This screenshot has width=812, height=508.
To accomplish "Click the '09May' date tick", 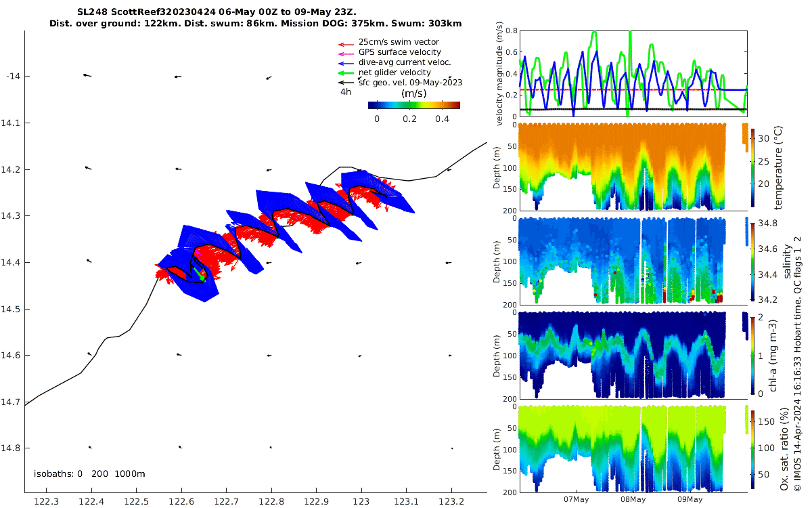I will click(x=690, y=499).
